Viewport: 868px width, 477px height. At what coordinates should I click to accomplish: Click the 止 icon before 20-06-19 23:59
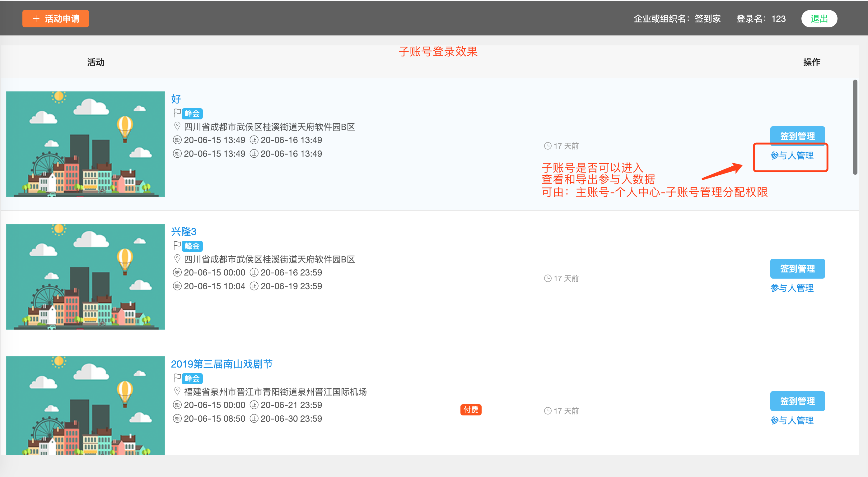[254, 286]
